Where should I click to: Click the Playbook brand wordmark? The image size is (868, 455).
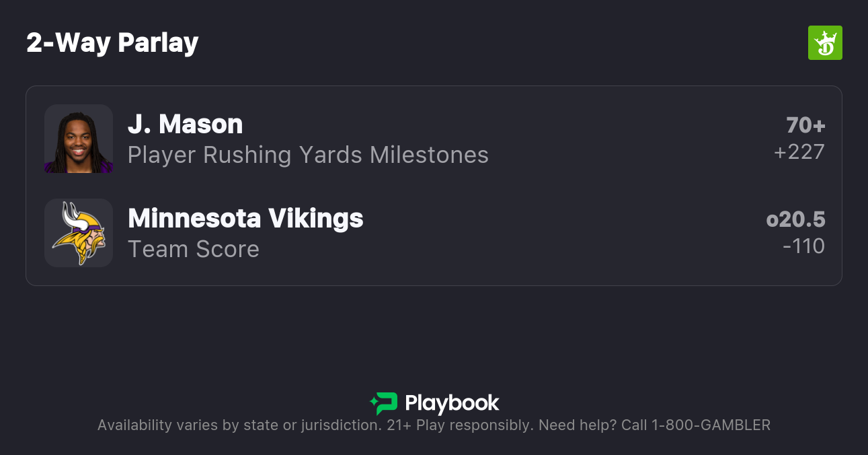point(452,403)
